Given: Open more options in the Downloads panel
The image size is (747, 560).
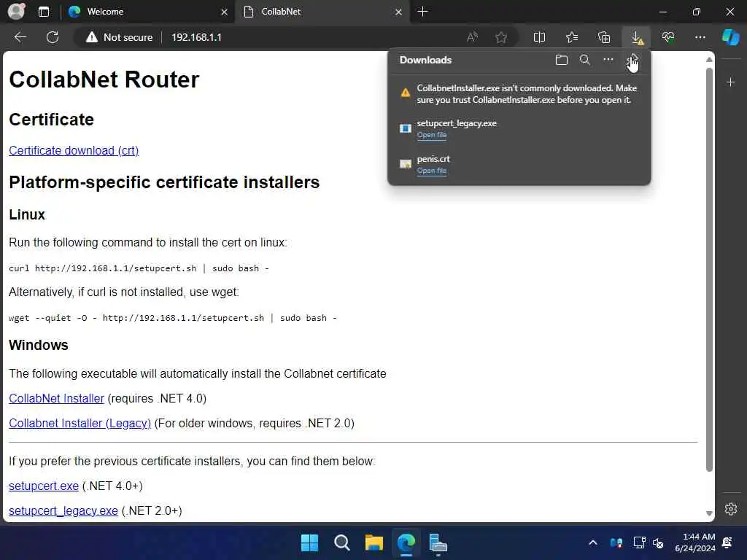Looking at the screenshot, I should 608,60.
